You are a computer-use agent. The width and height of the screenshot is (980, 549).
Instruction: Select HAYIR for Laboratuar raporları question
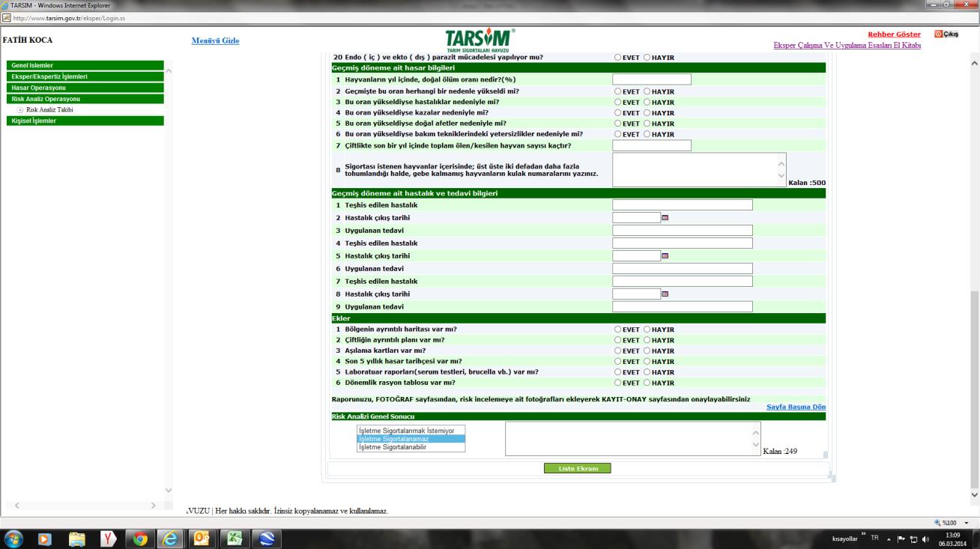pos(647,372)
